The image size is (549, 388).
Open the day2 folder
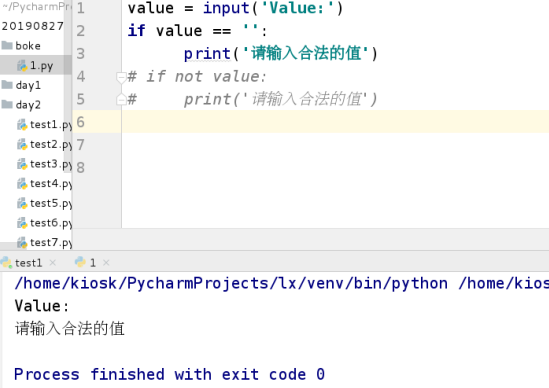[x=28, y=105]
